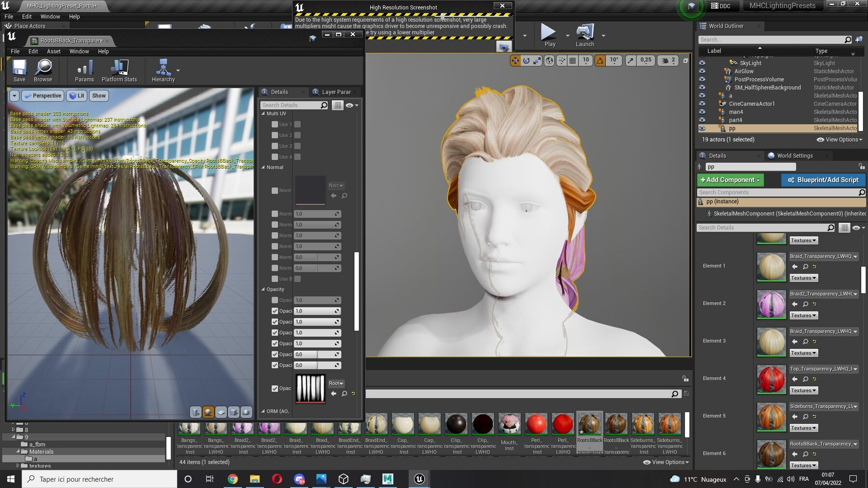The height and width of the screenshot is (488, 868).
Task: Open Platform Stats
Action: 119,71
